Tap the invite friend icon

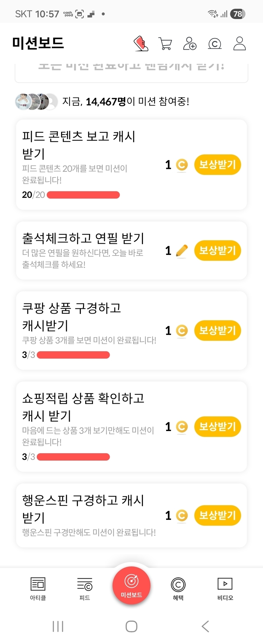pyautogui.click(x=190, y=43)
